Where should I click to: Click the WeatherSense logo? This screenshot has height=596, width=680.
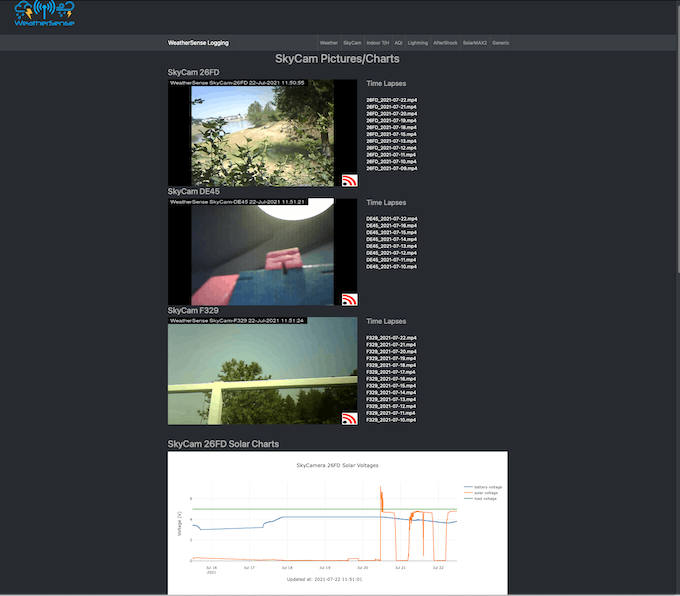pyautogui.click(x=44, y=13)
